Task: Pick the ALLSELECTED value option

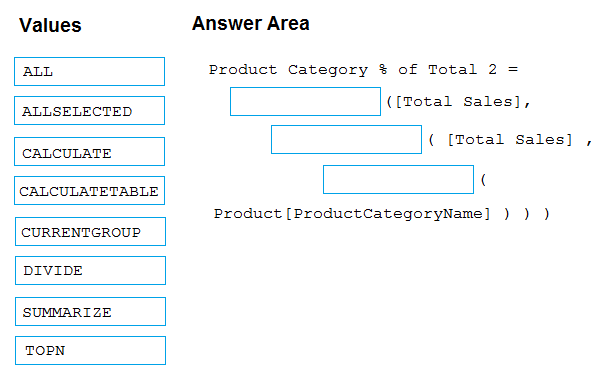Action: (89, 111)
